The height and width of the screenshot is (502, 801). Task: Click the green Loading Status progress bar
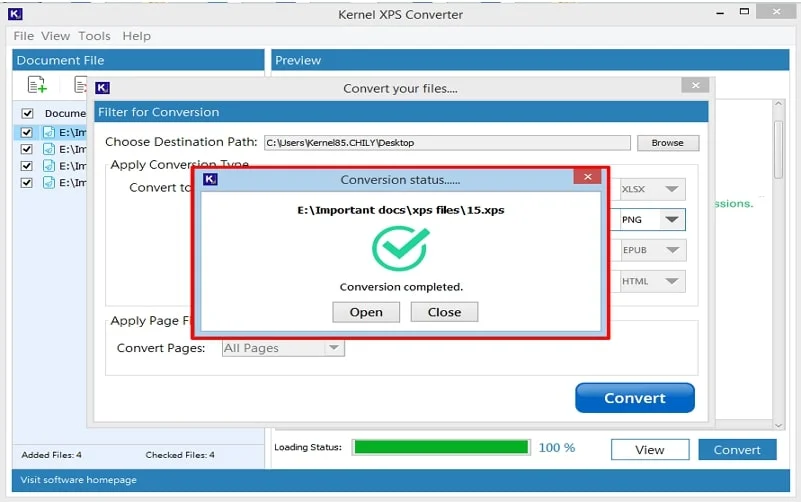tap(441, 447)
